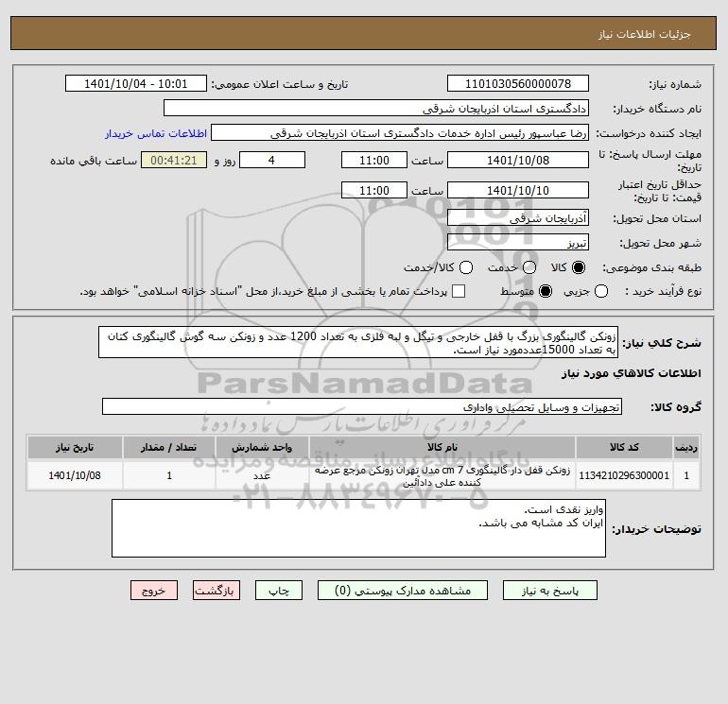Click remaining time field 00:41:21
The height and width of the screenshot is (704, 728).
174,160
